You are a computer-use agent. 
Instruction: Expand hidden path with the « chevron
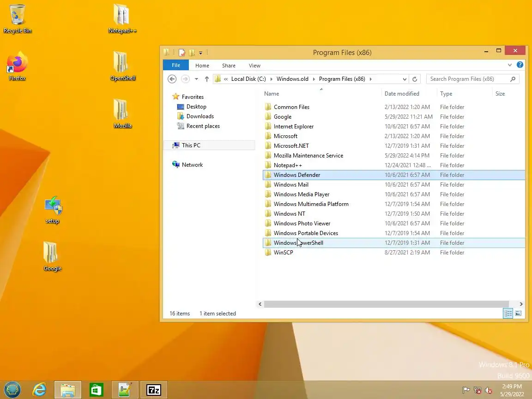click(226, 79)
